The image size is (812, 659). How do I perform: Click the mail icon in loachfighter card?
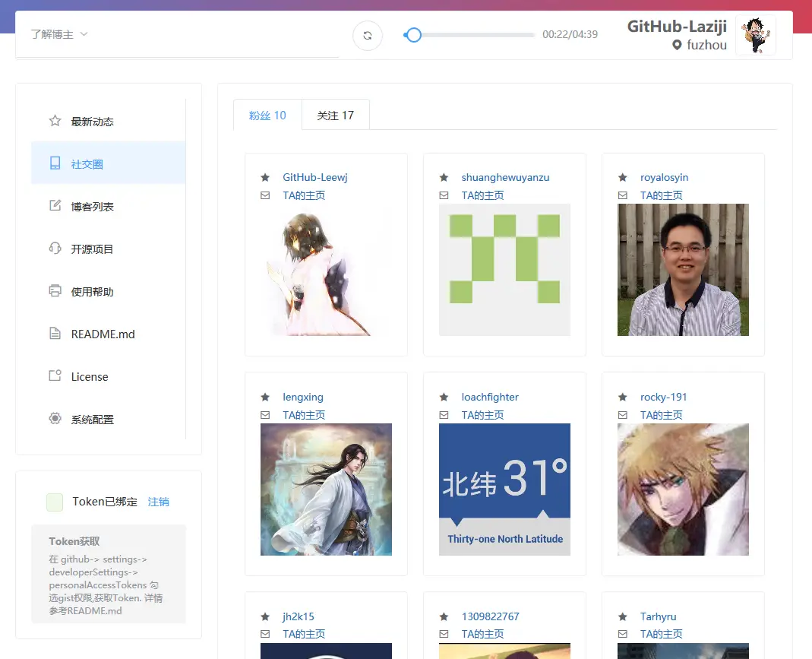[444, 415]
